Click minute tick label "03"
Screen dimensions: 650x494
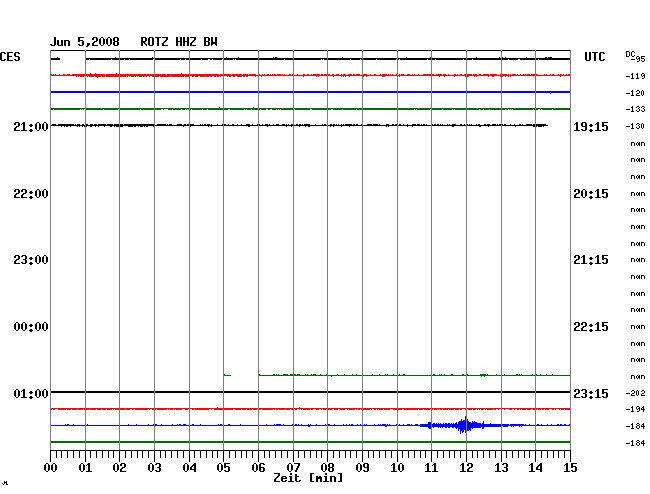(x=154, y=468)
